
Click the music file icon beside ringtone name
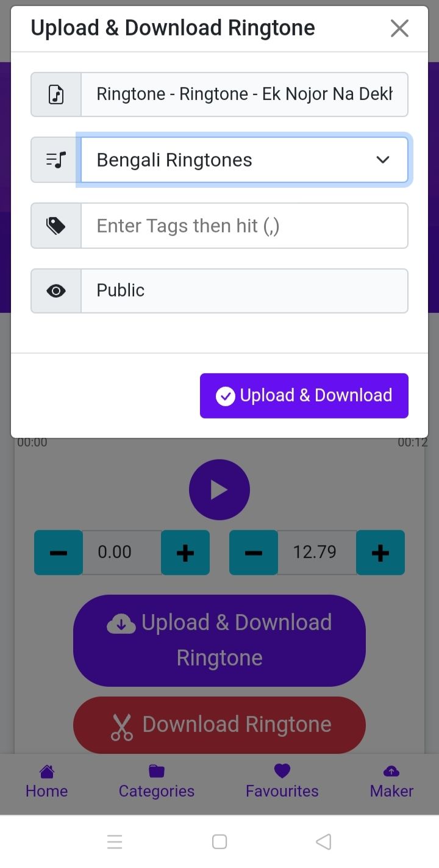click(56, 95)
